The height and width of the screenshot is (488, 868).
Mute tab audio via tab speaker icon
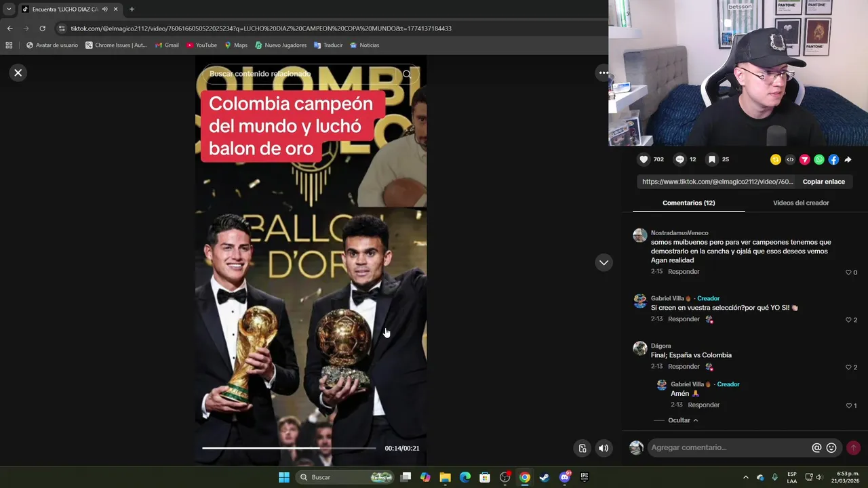coord(104,9)
